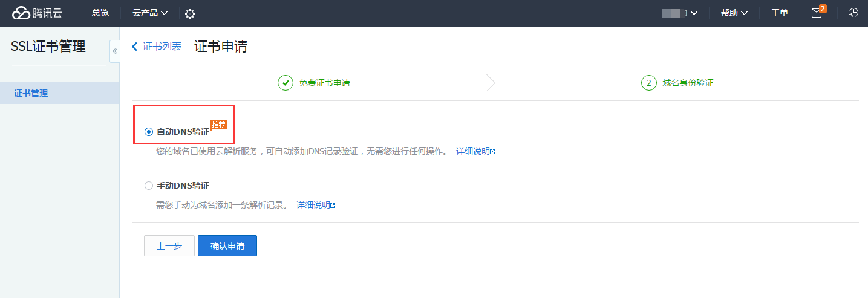Open 详细说明 link for automatic DNS verification
The image size is (868, 298).
pos(475,151)
